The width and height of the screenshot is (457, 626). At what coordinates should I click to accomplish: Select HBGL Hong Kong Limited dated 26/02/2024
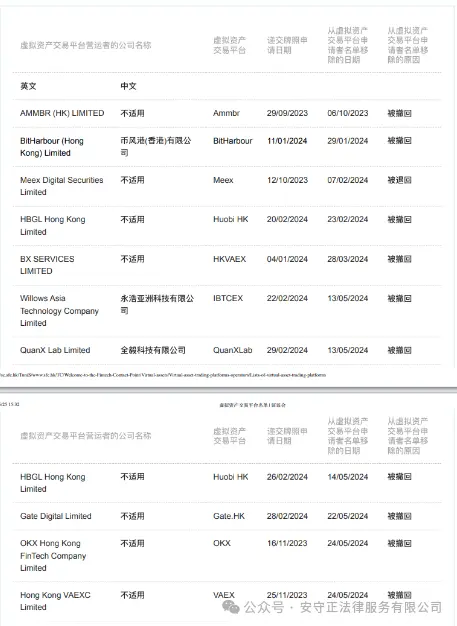point(53,483)
